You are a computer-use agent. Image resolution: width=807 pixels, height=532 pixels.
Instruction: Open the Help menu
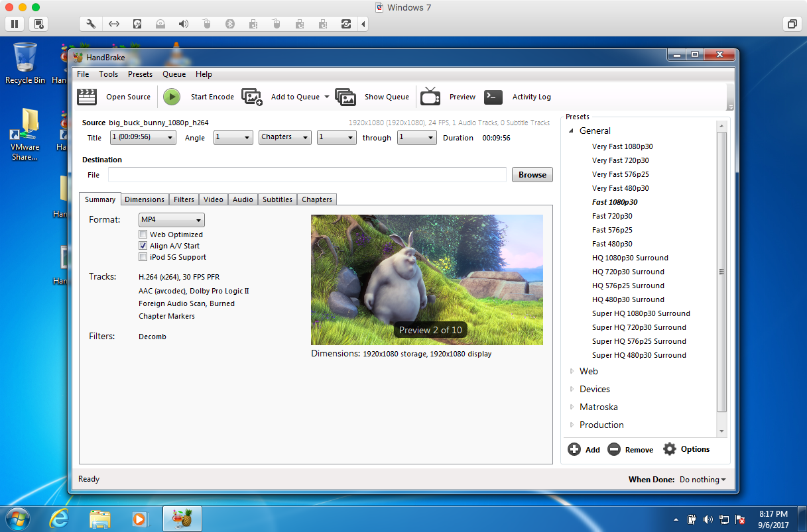coord(204,74)
